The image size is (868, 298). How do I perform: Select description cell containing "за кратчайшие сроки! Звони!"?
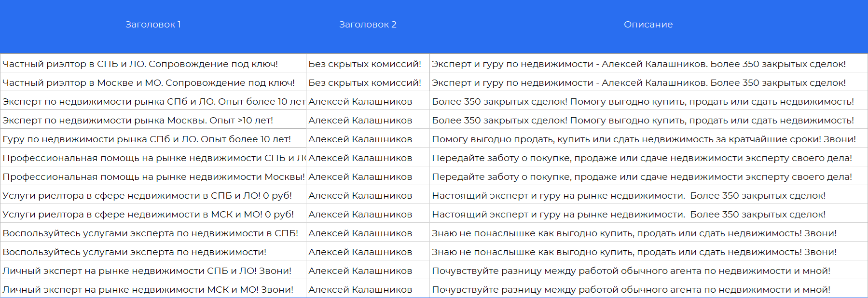tap(644, 139)
